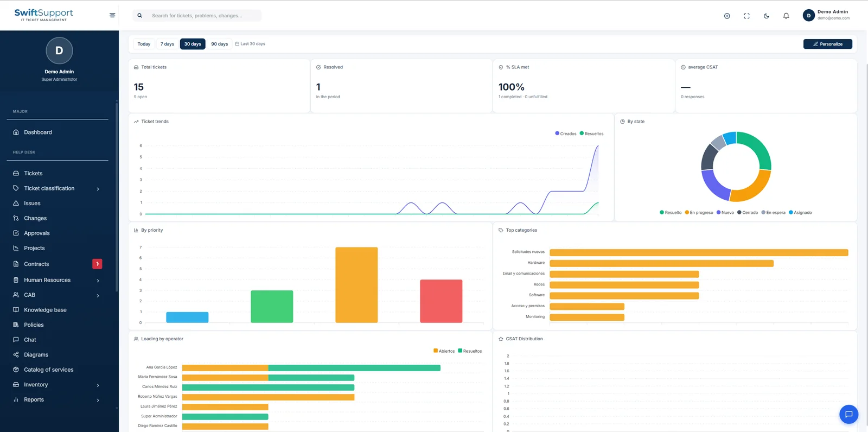This screenshot has width=868, height=432.
Task: Toggle Resueltos series in trends legend
Action: (x=591, y=134)
